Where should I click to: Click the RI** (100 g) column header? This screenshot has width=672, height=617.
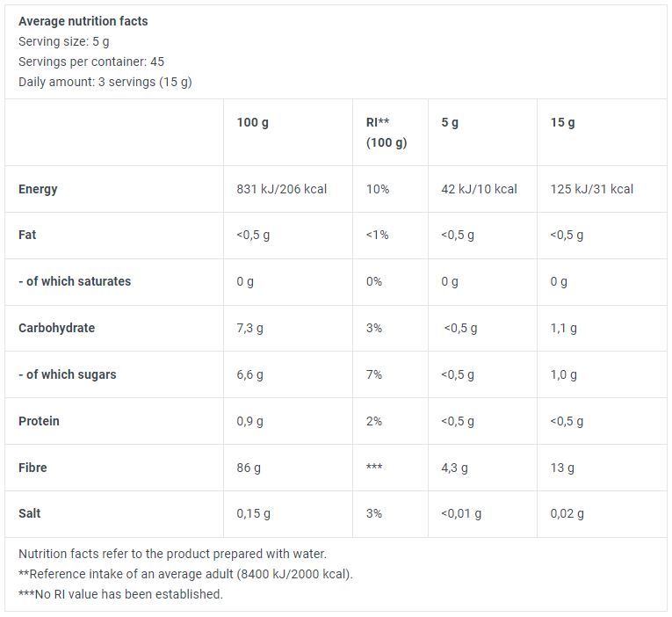[387, 132]
